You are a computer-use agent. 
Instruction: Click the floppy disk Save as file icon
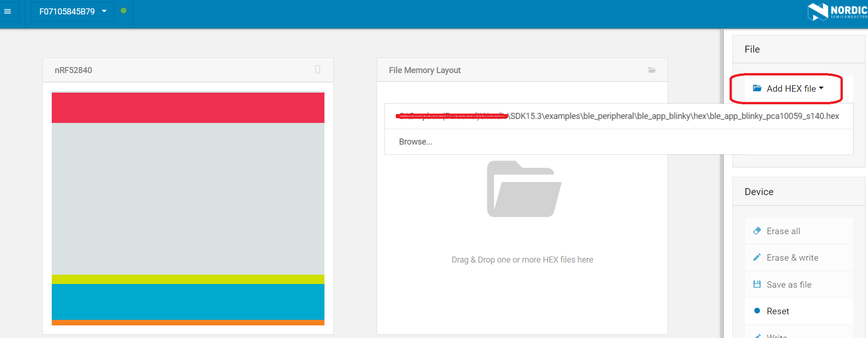pyautogui.click(x=757, y=284)
